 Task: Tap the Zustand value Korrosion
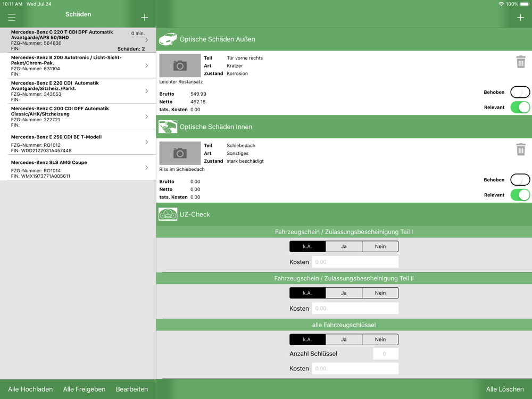(237, 73)
